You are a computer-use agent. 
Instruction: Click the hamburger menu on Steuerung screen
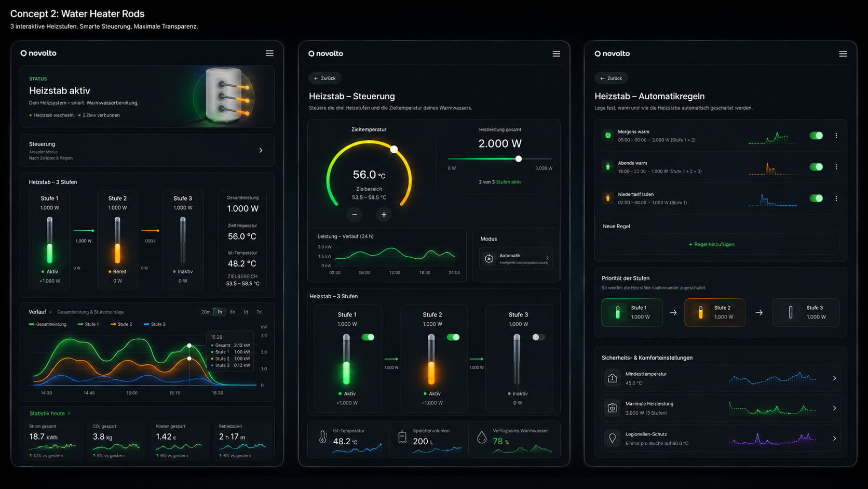click(x=556, y=54)
